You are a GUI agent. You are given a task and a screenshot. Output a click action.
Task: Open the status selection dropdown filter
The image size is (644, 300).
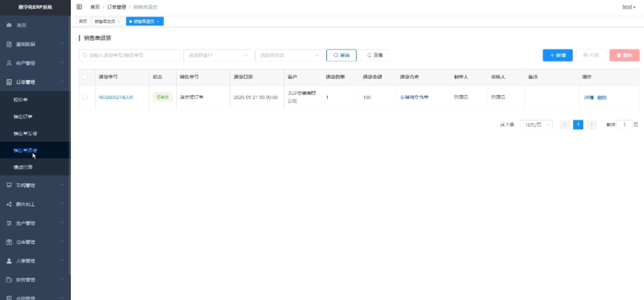[x=289, y=55]
